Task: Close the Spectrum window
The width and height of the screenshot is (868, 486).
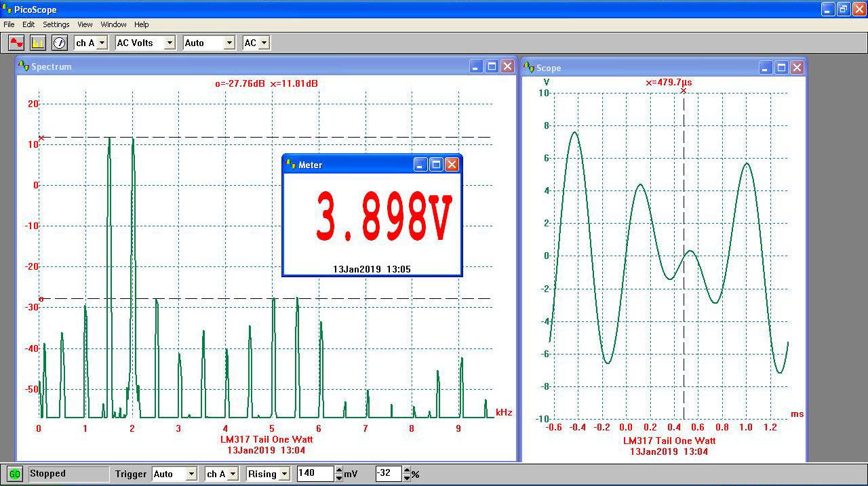Action: coord(507,66)
